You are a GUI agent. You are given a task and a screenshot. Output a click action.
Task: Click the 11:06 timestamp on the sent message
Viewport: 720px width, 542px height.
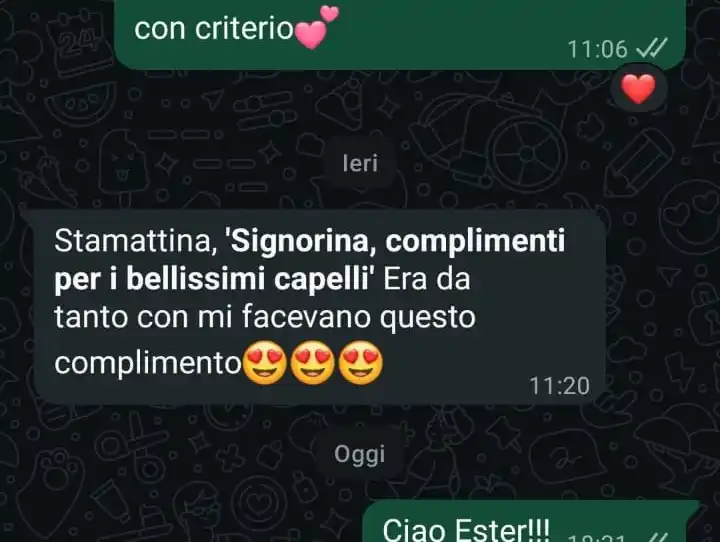598,49
